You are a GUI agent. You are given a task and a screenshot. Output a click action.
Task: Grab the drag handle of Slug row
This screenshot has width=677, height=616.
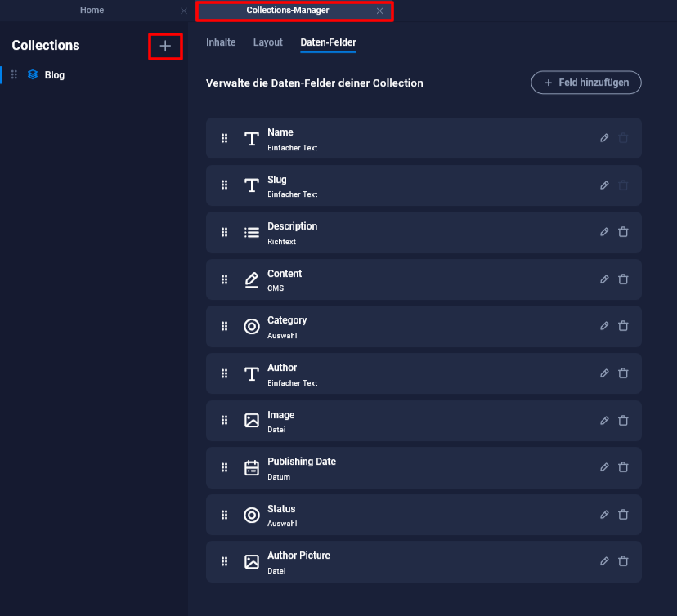click(x=224, y=185)
